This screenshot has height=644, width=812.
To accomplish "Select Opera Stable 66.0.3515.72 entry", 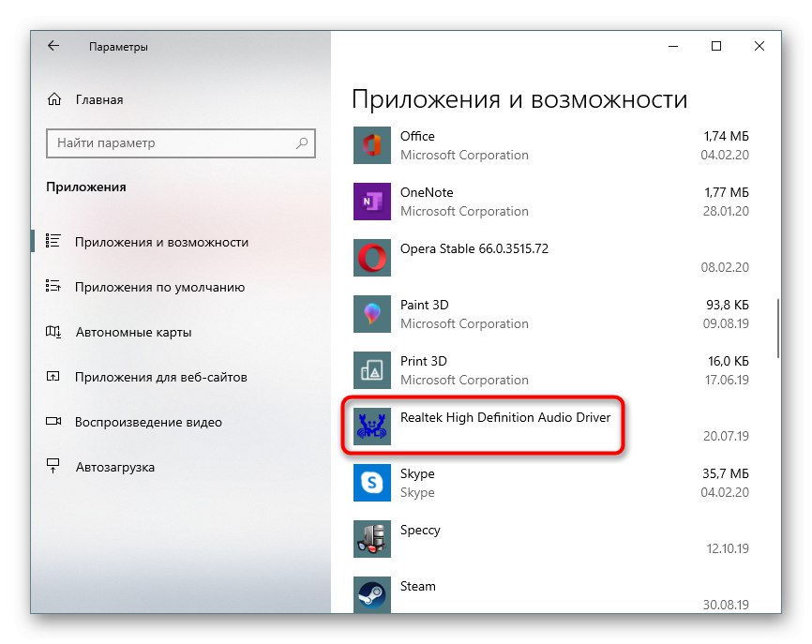I will 474,248.
